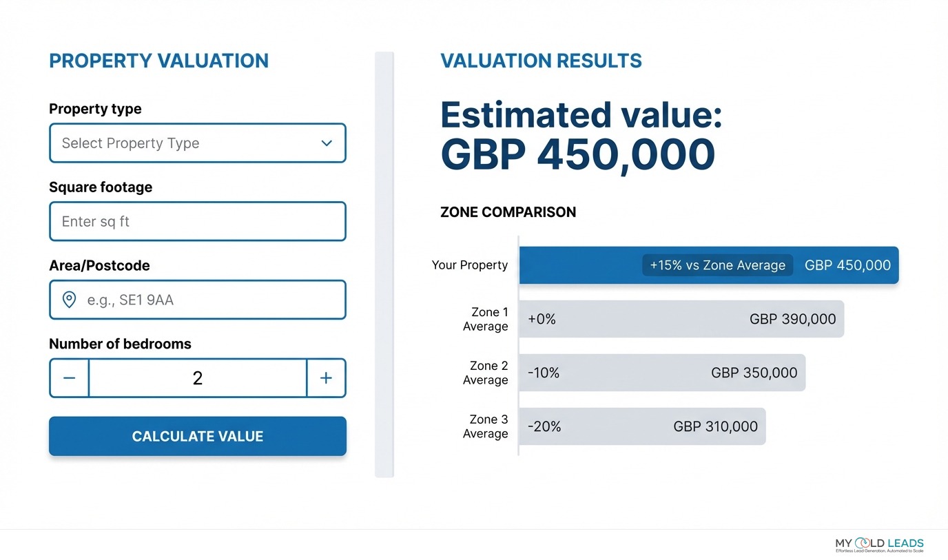This screenshot has height=560, width=948.
Task: Open the Select Property Type dropdown
Action: [198, 143]
